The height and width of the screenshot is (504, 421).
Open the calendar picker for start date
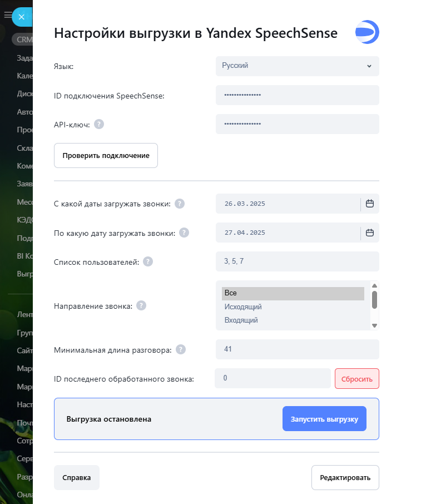coord(370,204)
